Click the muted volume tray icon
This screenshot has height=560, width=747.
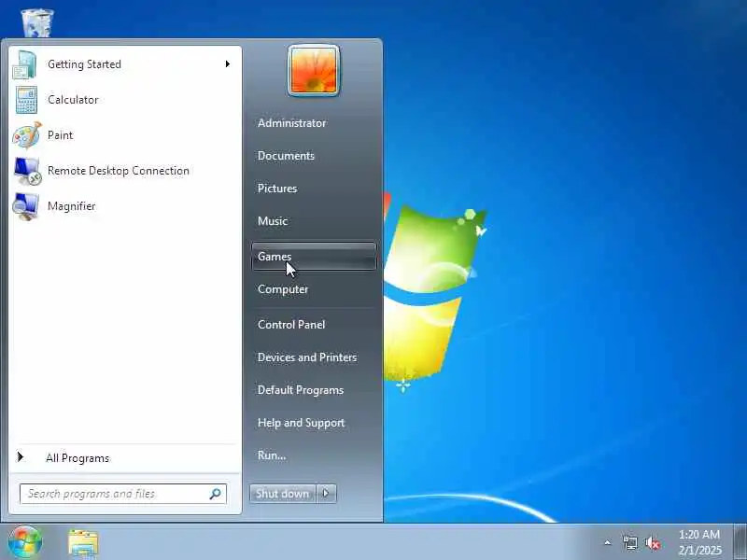(652, 543)
